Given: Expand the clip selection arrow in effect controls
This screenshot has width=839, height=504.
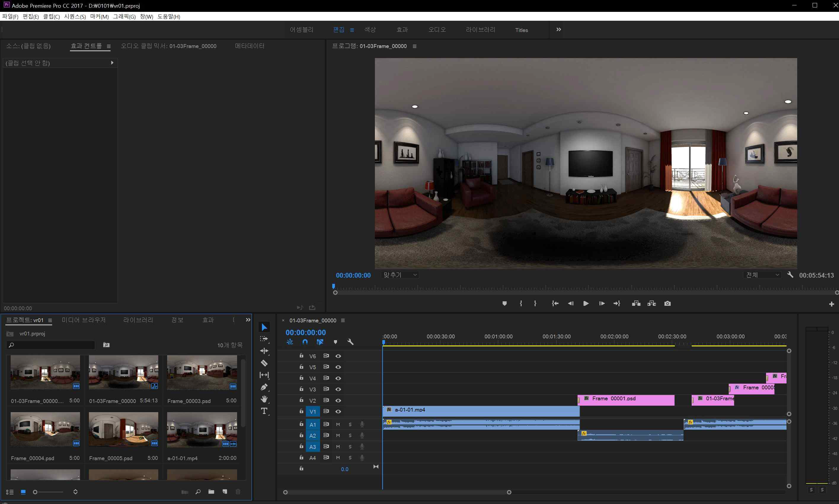Looking at the screenshot, I should coord(112,63).
